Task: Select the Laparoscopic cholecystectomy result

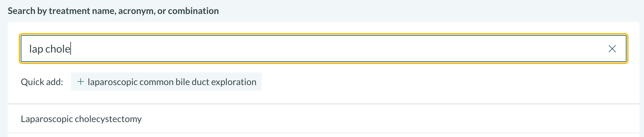Action: click(x=81, y=119)
